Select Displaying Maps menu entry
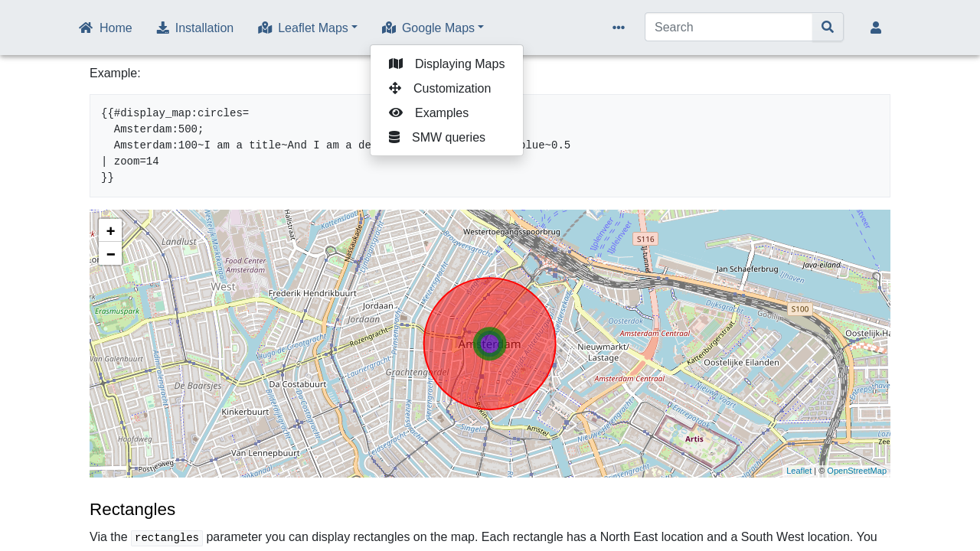Image resolution: width=980 pixels, height=551 pixels. [x=446, y=64]
